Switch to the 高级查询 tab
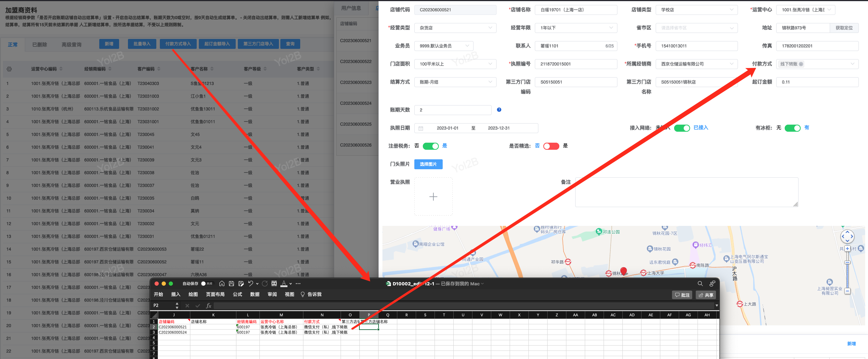 point(72,45)
